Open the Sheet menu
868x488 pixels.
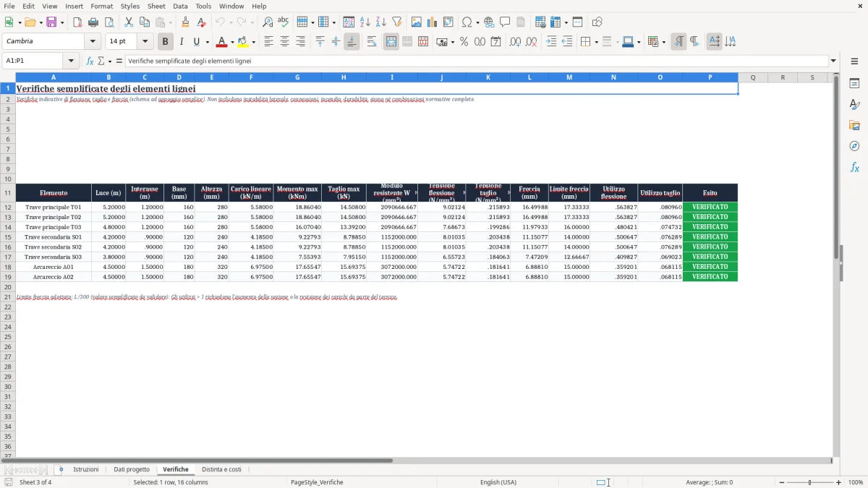tap(156, 6)
